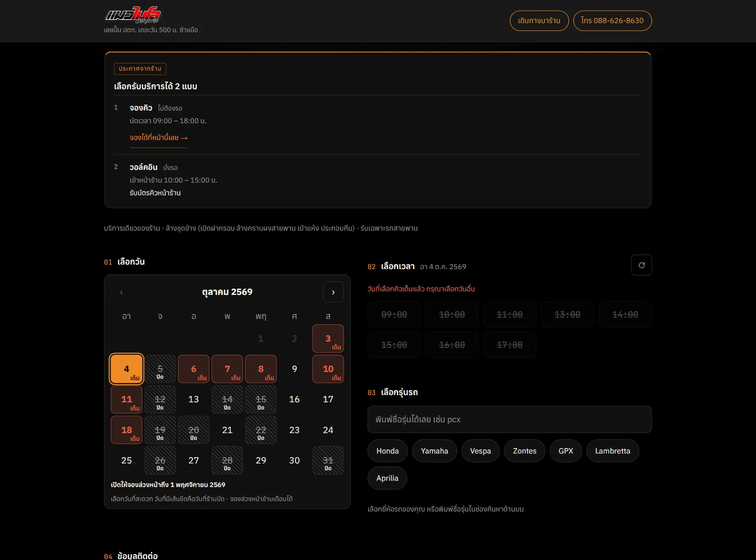
Task: Choose the Aprilia brand chip
Action: 387,478
